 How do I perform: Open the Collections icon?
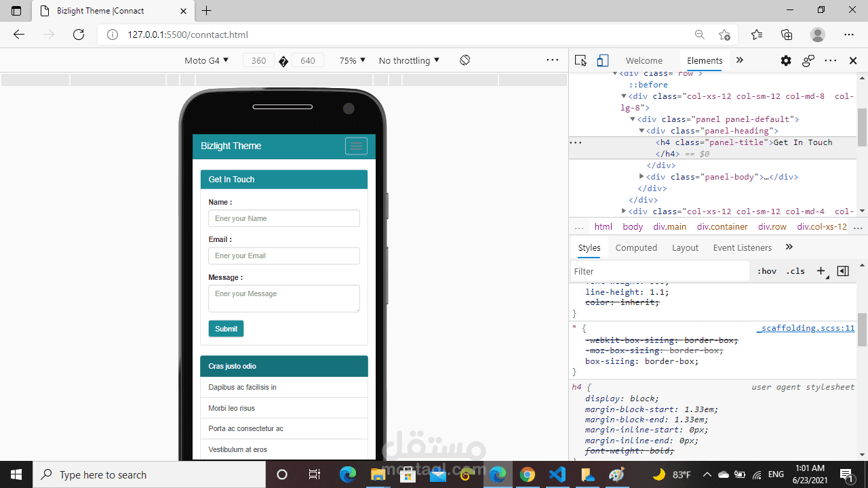[787, 35]
